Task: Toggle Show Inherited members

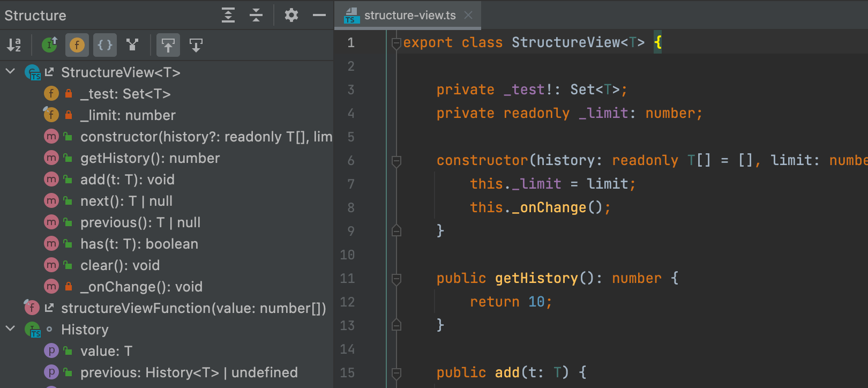Action: click(49, 45)
